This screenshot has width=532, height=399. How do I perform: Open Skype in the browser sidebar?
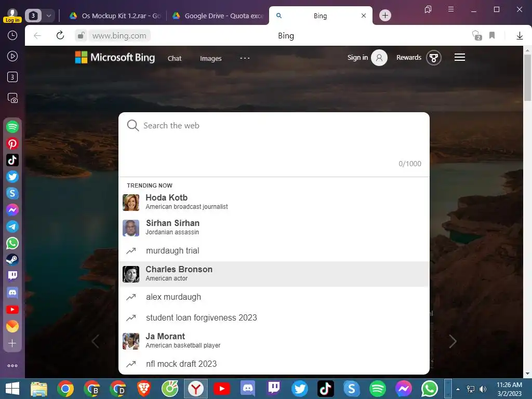12,193
